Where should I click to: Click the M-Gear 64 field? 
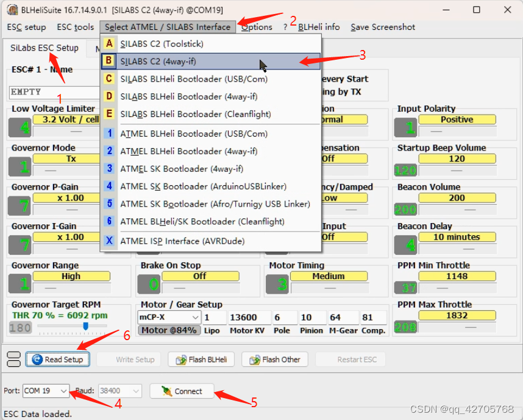pyautogui.click(x=343, y=318)
